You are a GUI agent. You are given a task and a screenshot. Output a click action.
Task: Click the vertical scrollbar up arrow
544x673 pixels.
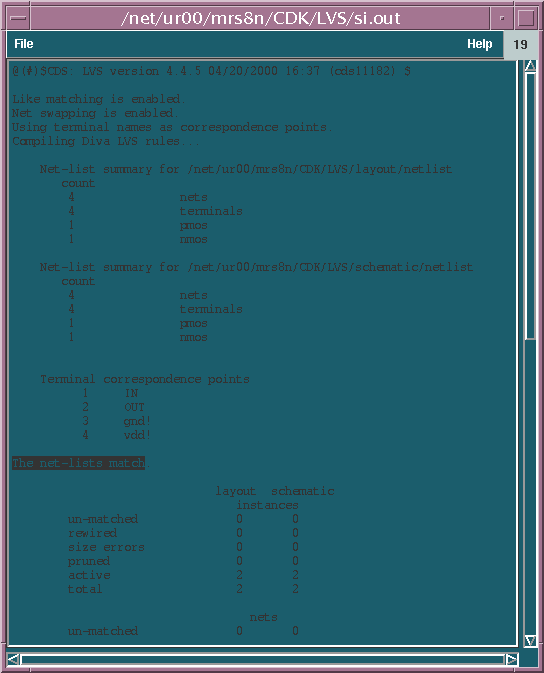point(531,66)
